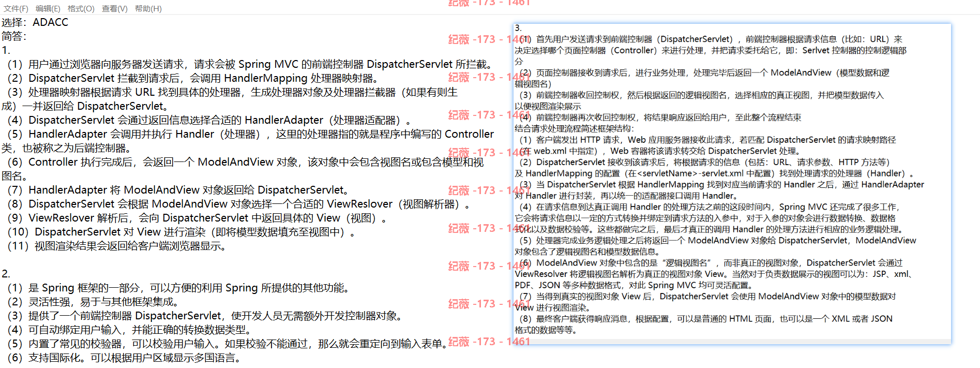Open the 帮助(H) menu
The height and width of the screenshot is (368, 980).
pyautogui.click(x=148, y=9)
